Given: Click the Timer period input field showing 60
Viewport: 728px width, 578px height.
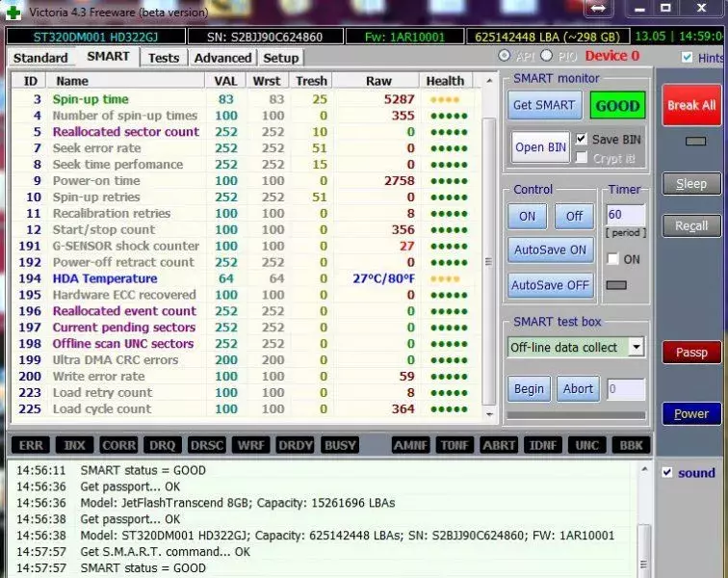Looking at the screenshot, I should click(x=625, y=215).
